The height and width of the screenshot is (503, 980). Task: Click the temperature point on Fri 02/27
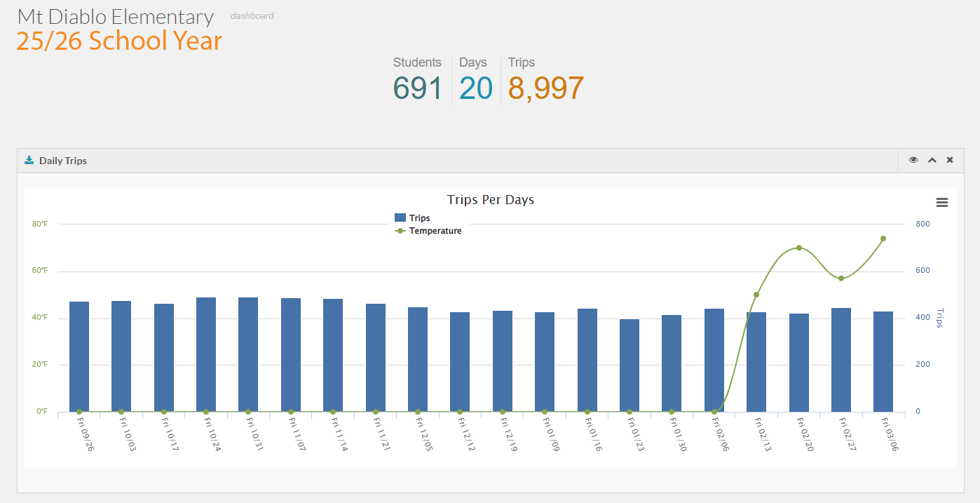841,279
